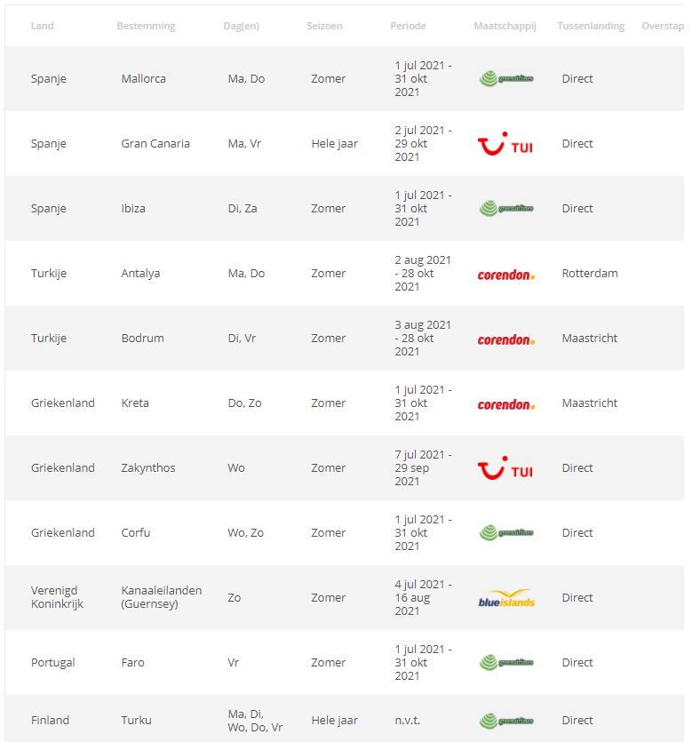The image size is (700, 742).
Task: Click the Green Airlines logo next to Ibiza
Action: 506,209
